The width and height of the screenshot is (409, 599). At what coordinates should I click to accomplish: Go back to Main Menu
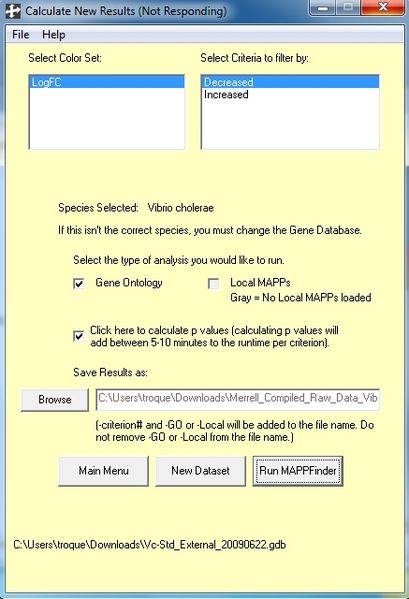(103, 471)
